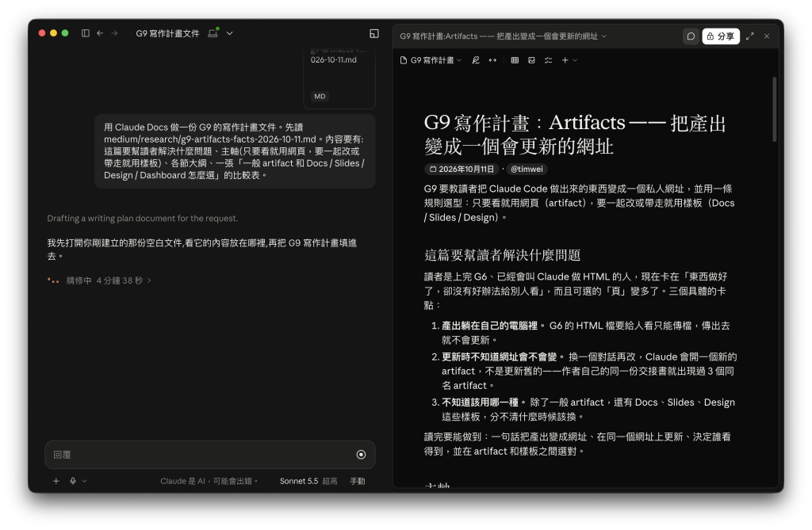
Task: Click the bold text 不知道該用哪一種
Action: click(480, 402)
